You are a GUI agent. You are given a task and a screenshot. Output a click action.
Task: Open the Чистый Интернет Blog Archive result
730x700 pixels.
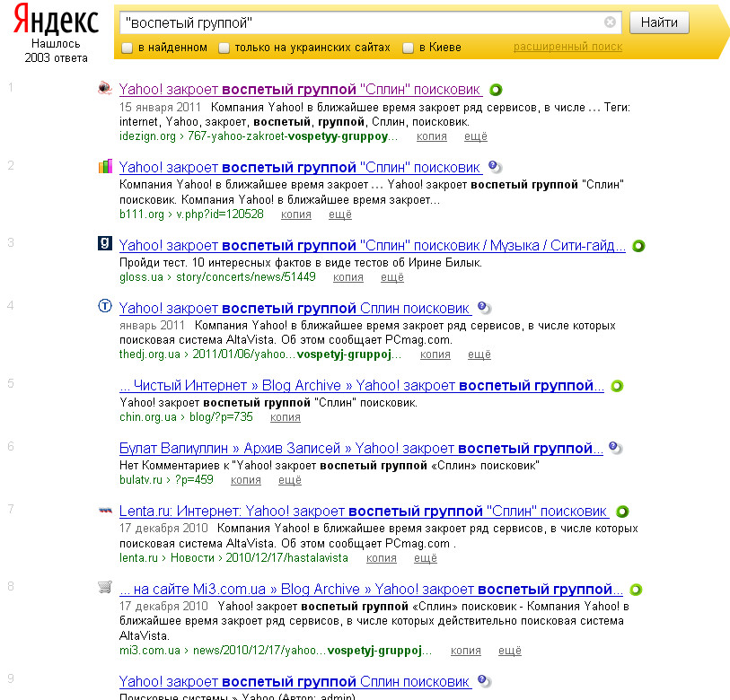pos(362,385)
